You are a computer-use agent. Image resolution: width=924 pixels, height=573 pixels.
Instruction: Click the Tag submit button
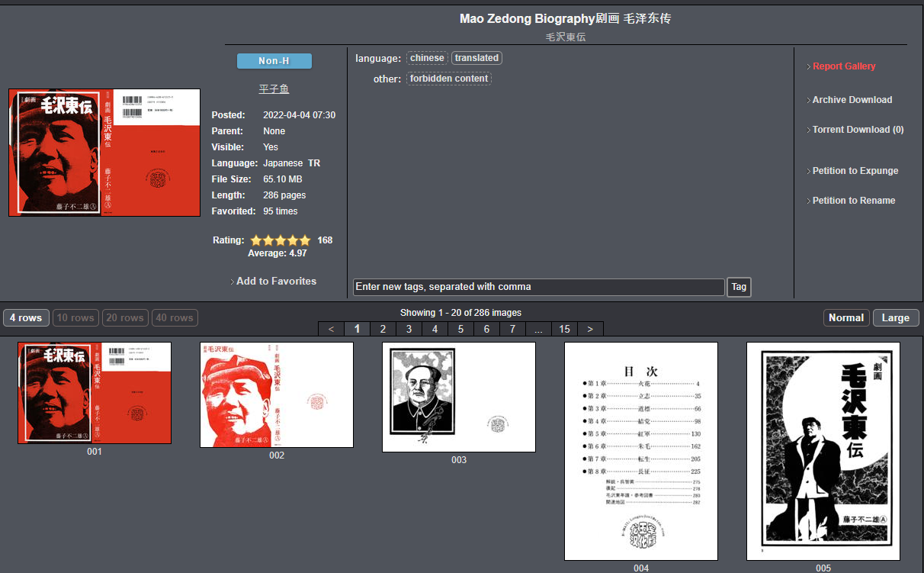point(739,287)
